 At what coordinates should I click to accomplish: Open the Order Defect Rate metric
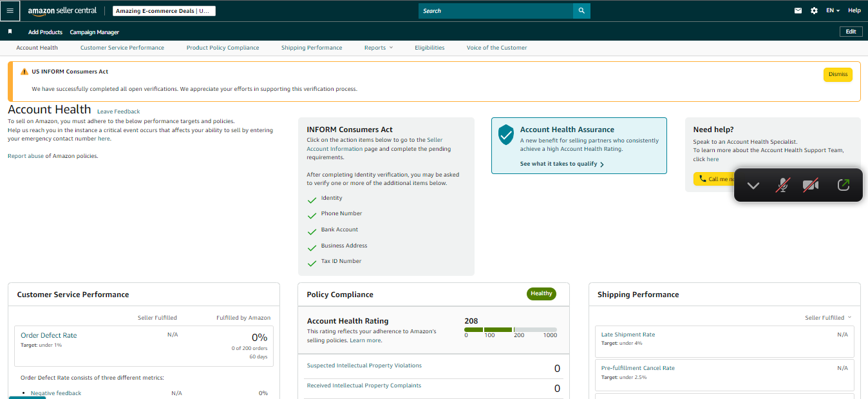point(48,335)
